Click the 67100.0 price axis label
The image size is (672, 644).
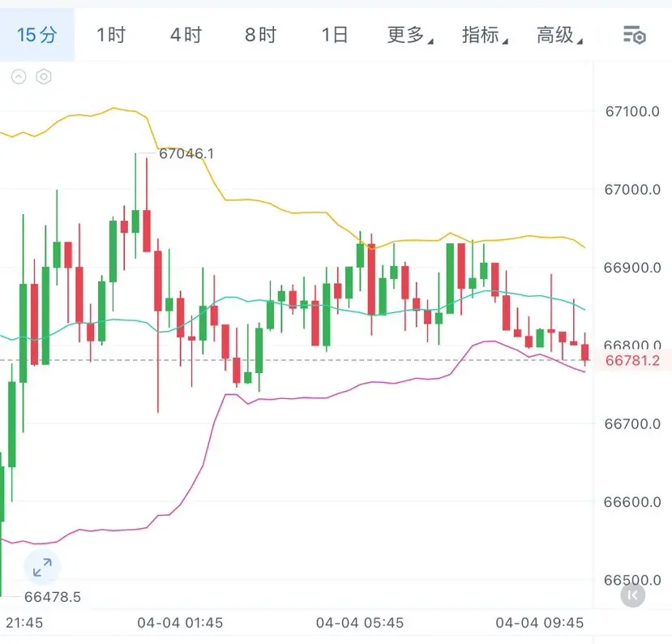click(632, 111)
